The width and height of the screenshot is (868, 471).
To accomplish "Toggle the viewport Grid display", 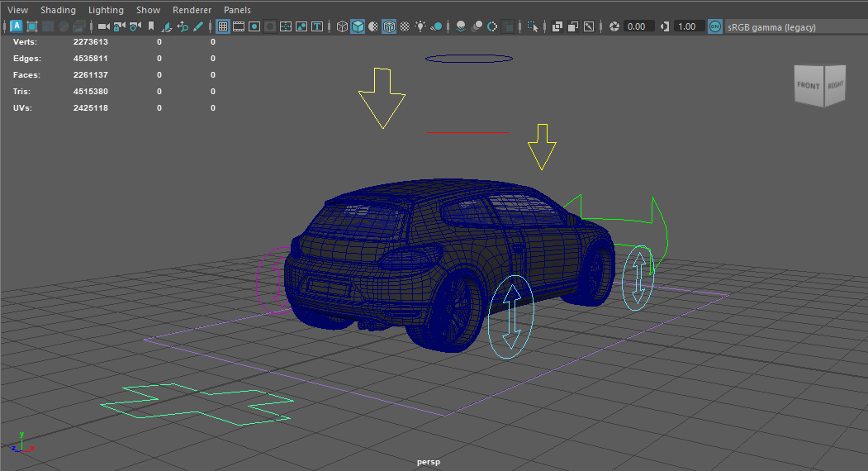I will pos(223,26).
